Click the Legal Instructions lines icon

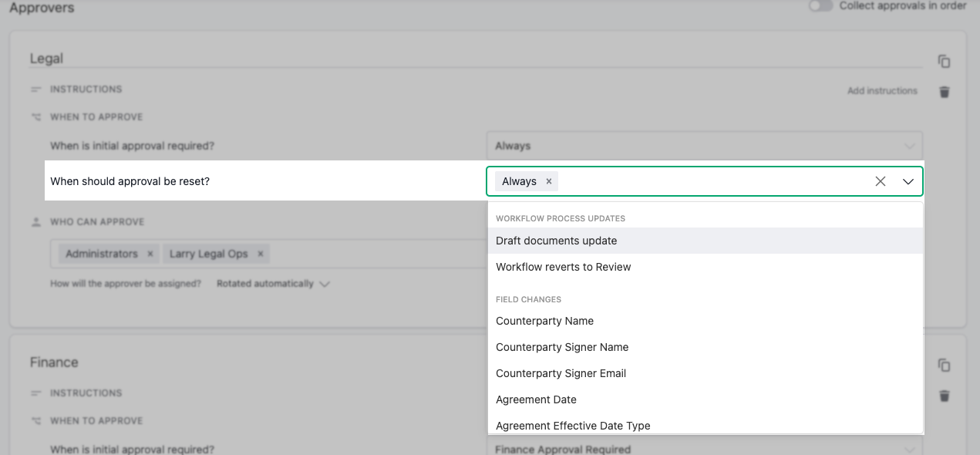35,89
